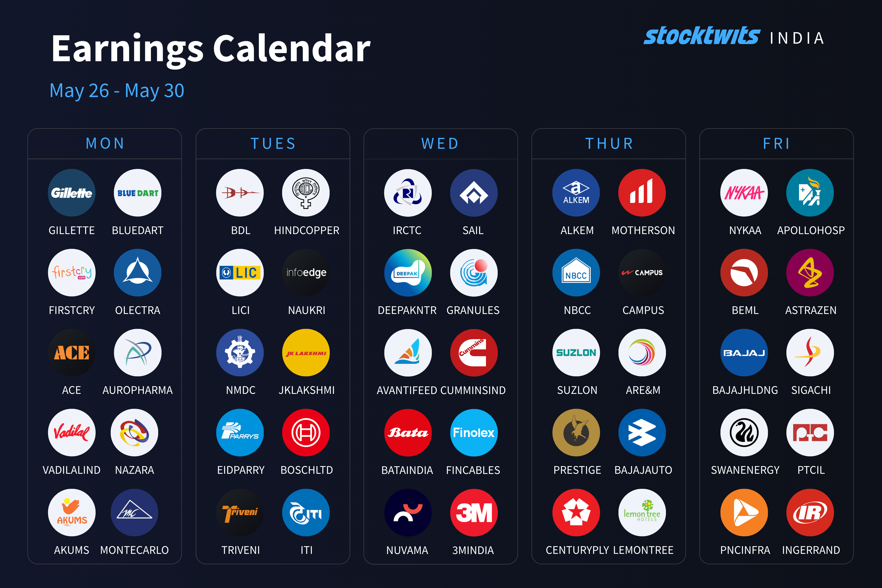The width and height of the screenshot is (882, 588).
Task: Select the Suzlon logo icon
Action: click(576, 352)
